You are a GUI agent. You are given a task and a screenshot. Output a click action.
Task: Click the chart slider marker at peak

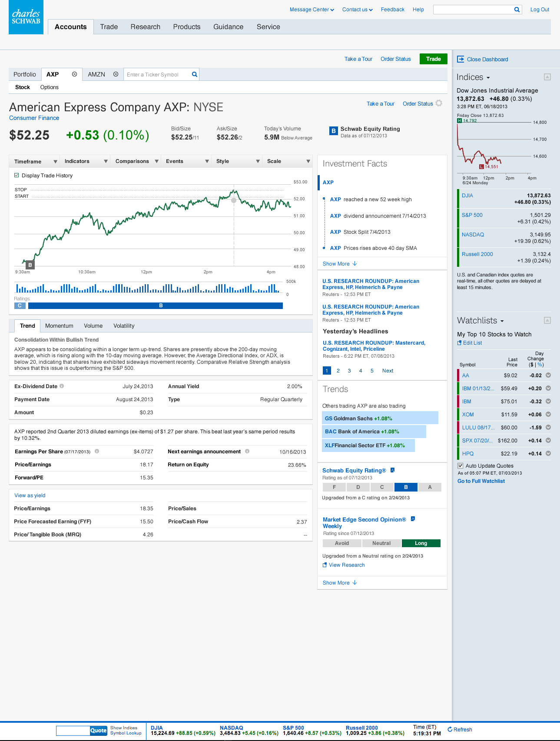[x=234, y=200]
